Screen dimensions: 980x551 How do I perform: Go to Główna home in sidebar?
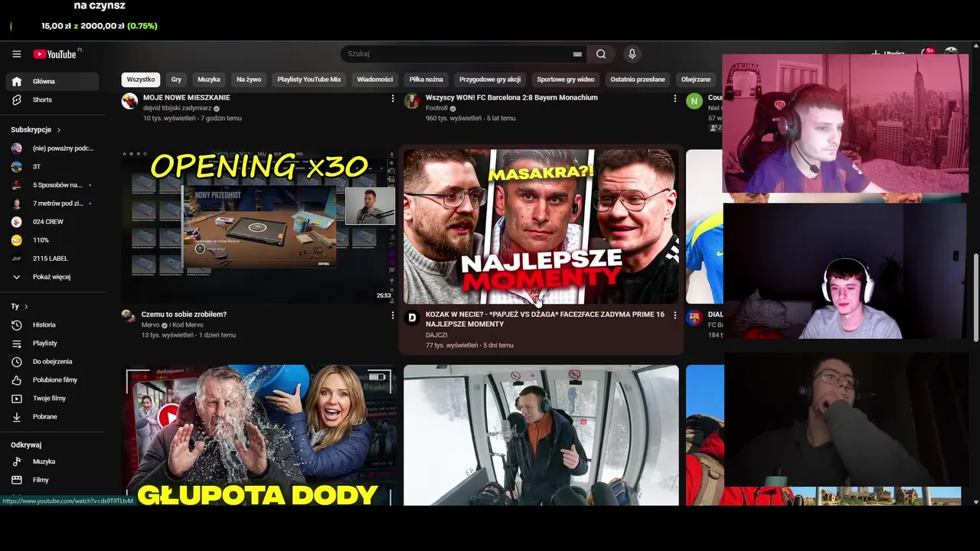tap(52, 81)
